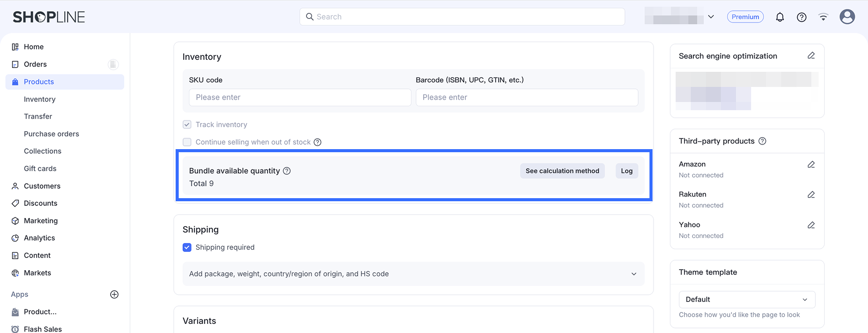The width and height of the screenshot is (868, 333).
Task: Click the pencil icon beside Rakuten
Action: click(811, 195)
